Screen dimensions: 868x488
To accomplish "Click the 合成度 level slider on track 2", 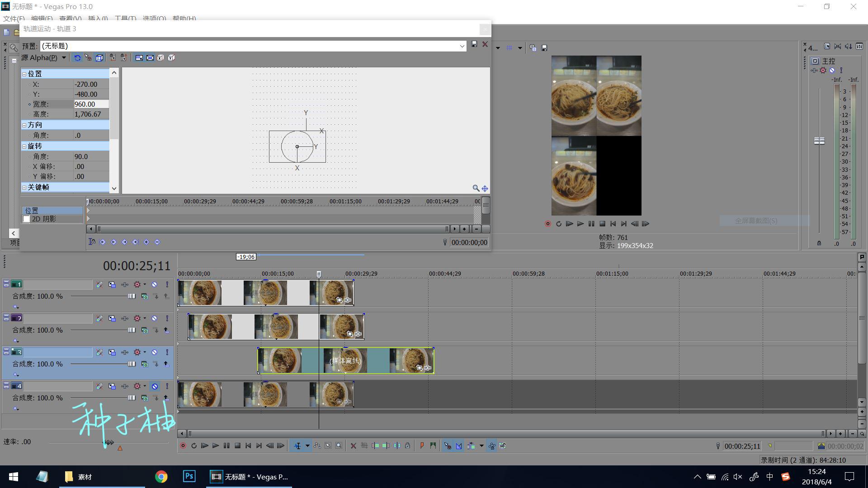I will tap(132, 330).
